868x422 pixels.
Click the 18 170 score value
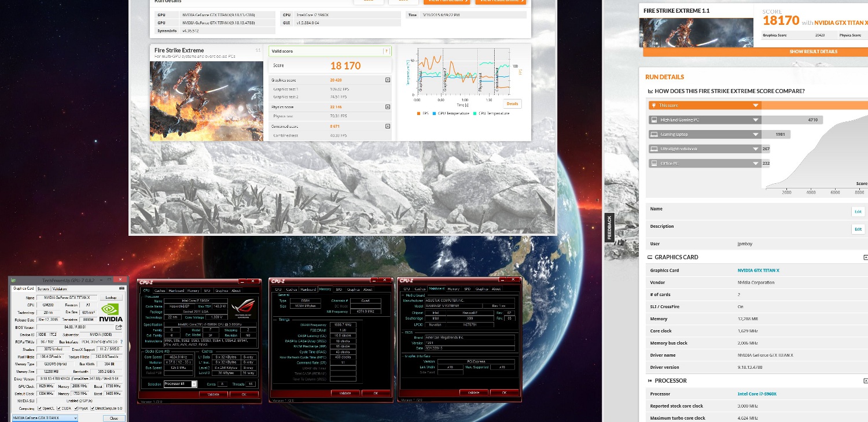345,65
